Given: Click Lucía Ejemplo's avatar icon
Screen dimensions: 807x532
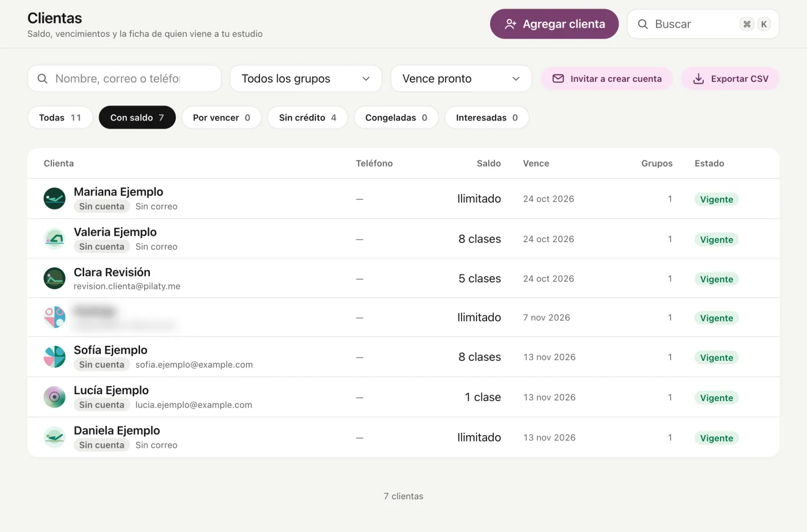Looking at the screenshot, I should (x=55, y=397).
